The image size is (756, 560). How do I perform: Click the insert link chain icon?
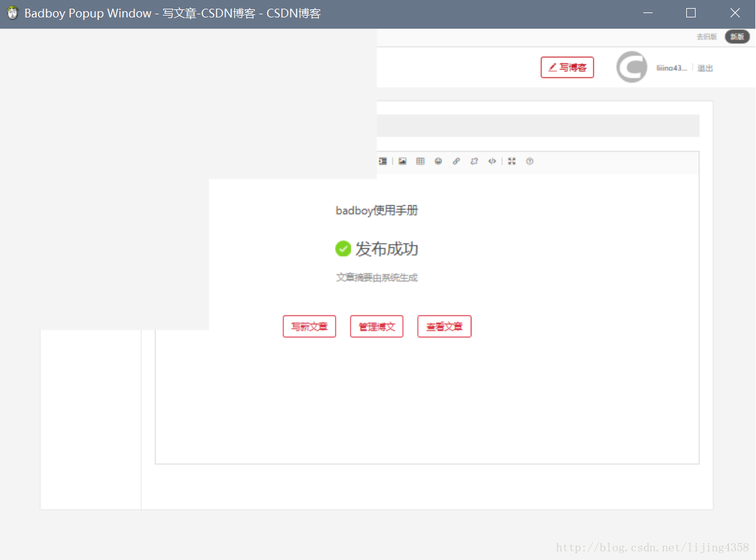[456, 161]
